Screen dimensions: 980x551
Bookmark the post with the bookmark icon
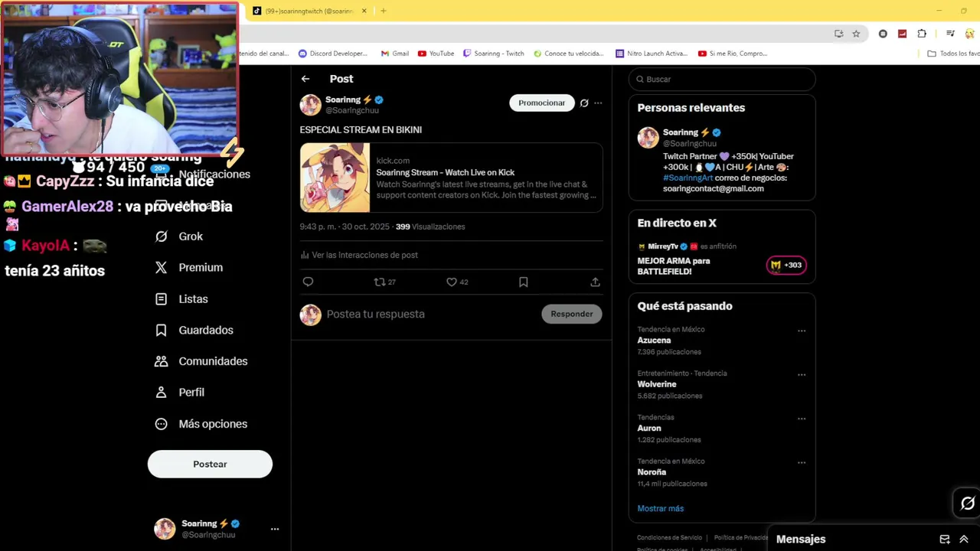(x=524, y=282)
